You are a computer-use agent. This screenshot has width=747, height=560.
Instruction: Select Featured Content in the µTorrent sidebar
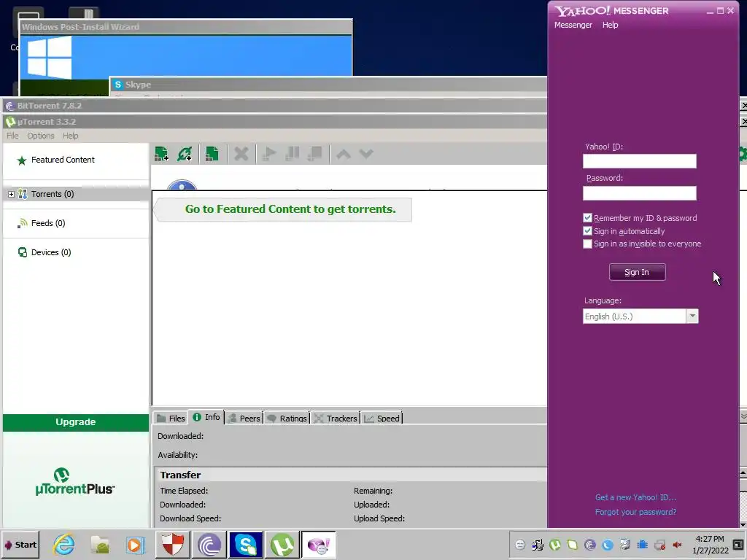[x=63, y=160]
